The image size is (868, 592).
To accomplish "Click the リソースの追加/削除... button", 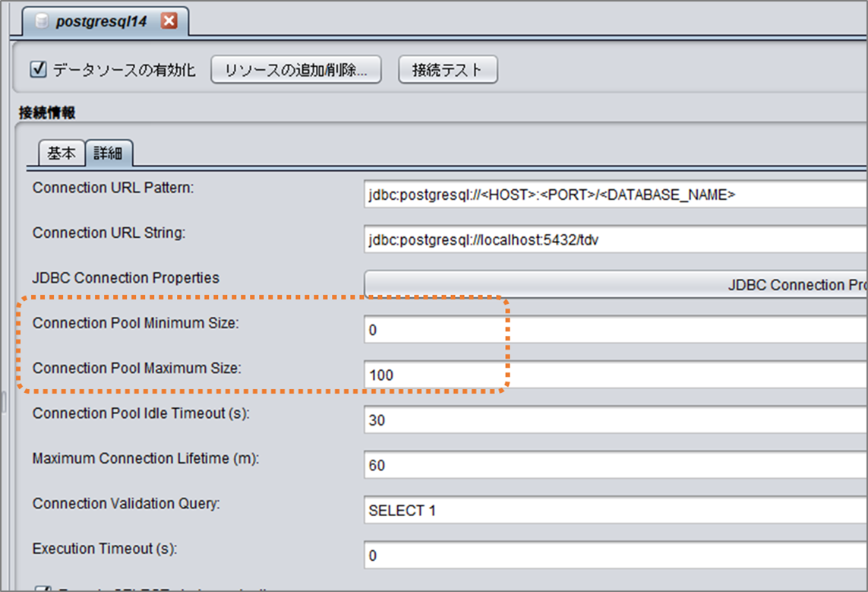I will [x=296, y=70].
